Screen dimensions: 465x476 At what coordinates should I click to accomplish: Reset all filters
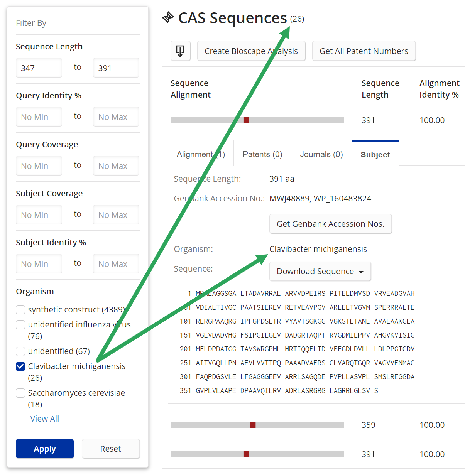111,449
